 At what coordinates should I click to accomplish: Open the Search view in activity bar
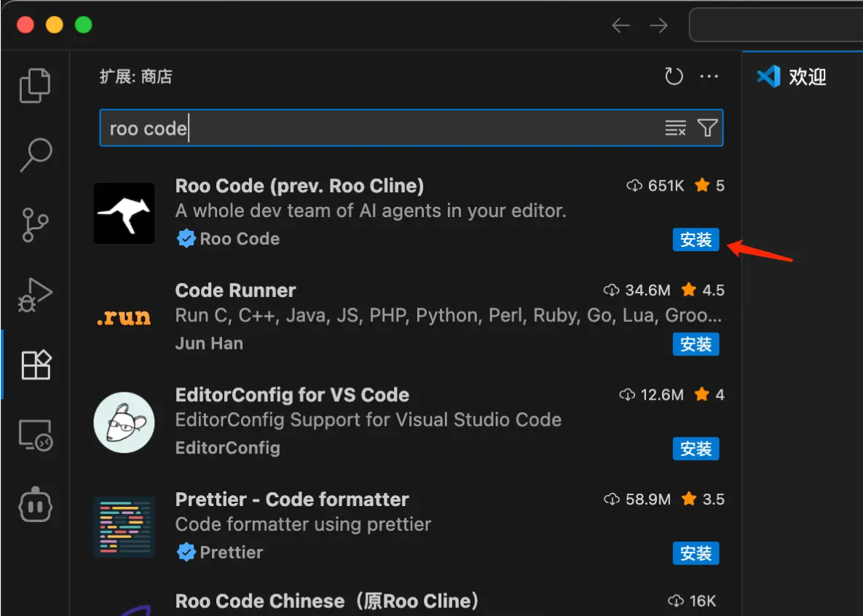coord(36,154)
